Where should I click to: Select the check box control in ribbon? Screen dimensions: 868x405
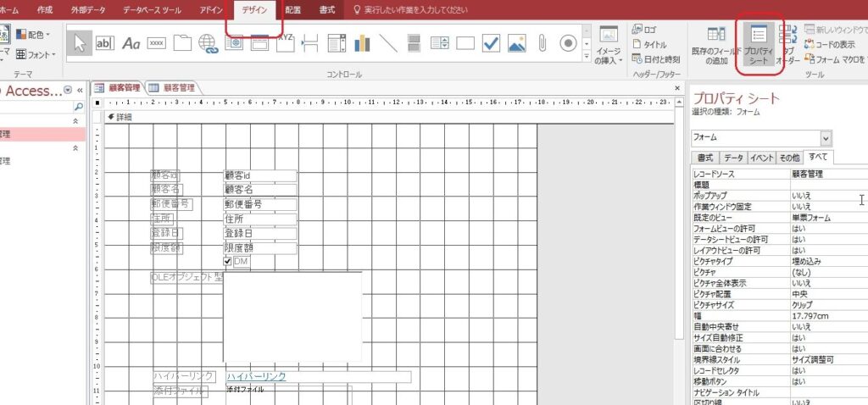pos(491,42)
